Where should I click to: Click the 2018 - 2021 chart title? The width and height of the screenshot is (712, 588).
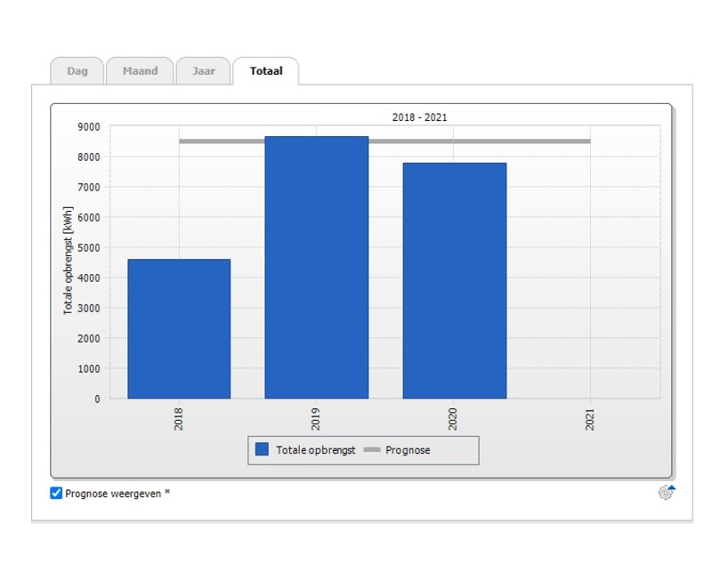pos(419,117)
